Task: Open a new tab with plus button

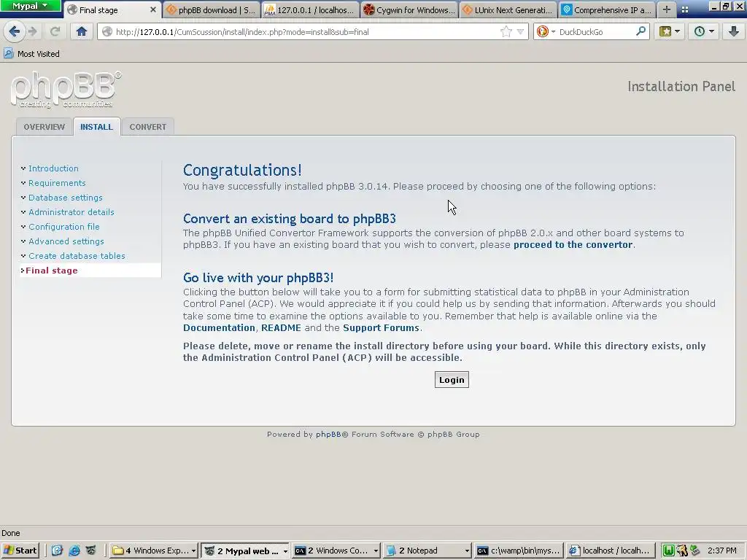Action: click(x=667, y=9)
